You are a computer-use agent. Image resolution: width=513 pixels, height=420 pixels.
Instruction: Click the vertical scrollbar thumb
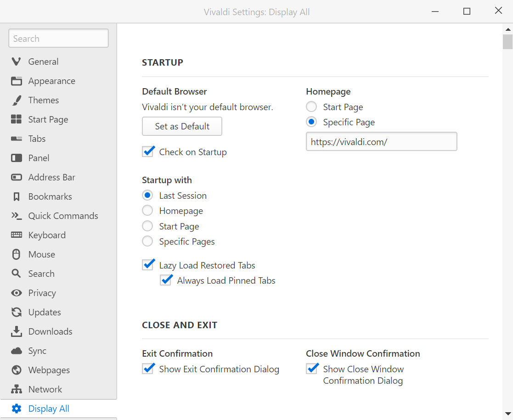tap(508, 42)
